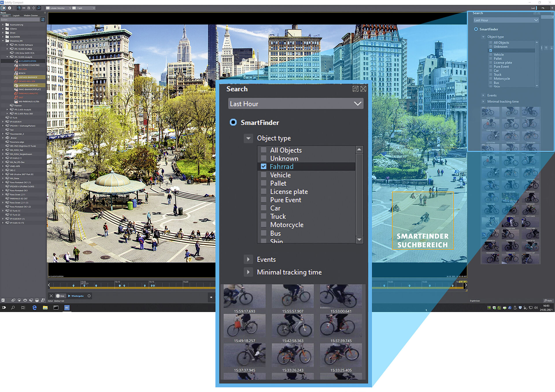The height and width of the screenshot is (392, 555).
Task: Click the dome camera filter icon
Action: [19, 300]
